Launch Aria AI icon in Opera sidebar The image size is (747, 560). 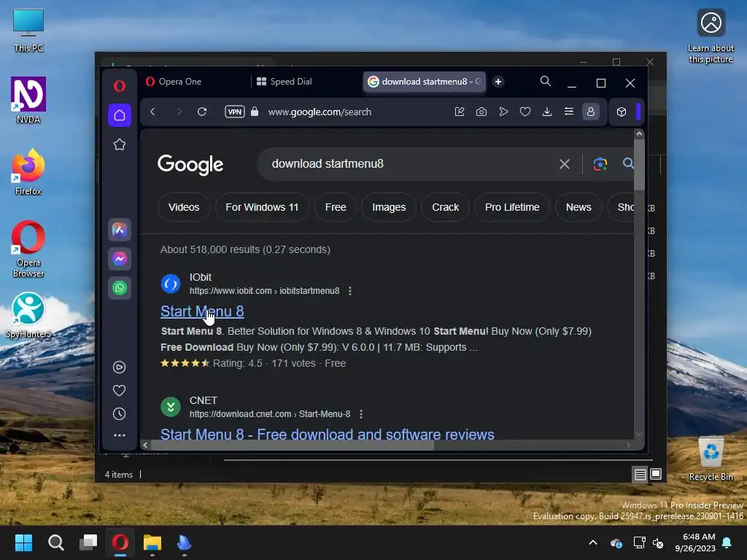pos(120,230)
